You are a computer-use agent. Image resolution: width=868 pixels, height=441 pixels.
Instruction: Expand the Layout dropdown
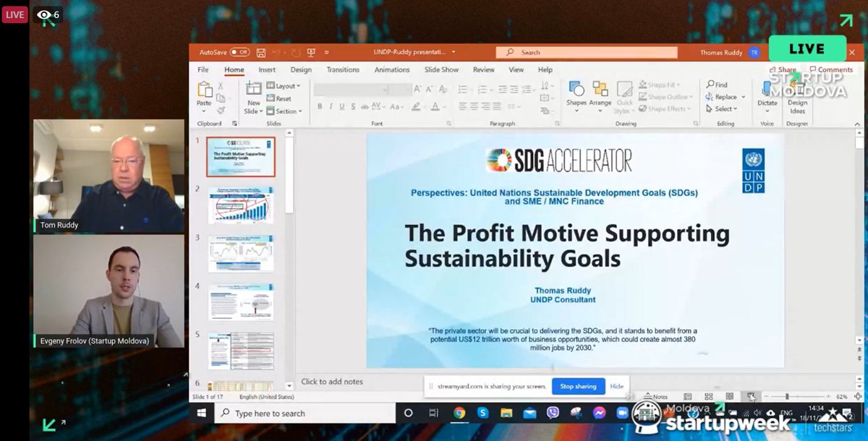click(x=284, y=86)
